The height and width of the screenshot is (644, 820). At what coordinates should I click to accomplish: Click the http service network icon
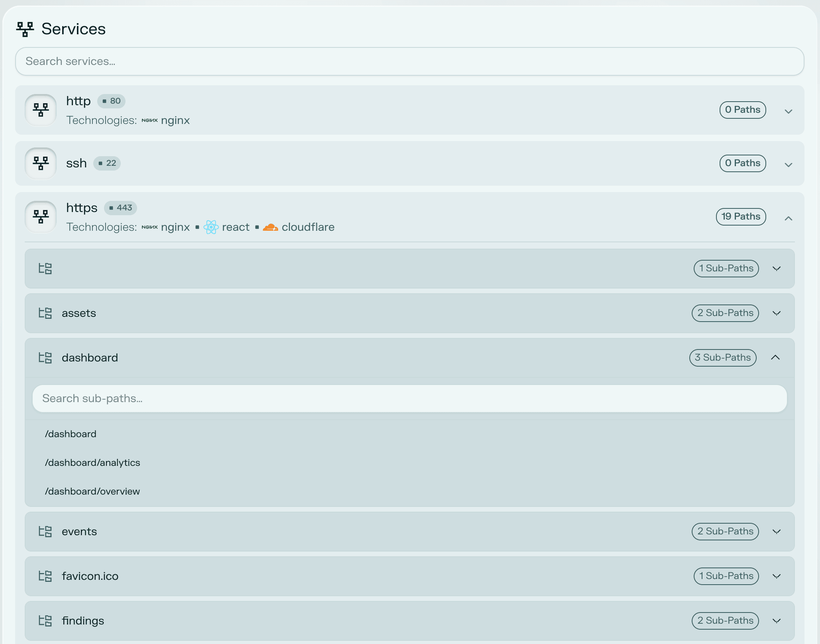(41, 110)
